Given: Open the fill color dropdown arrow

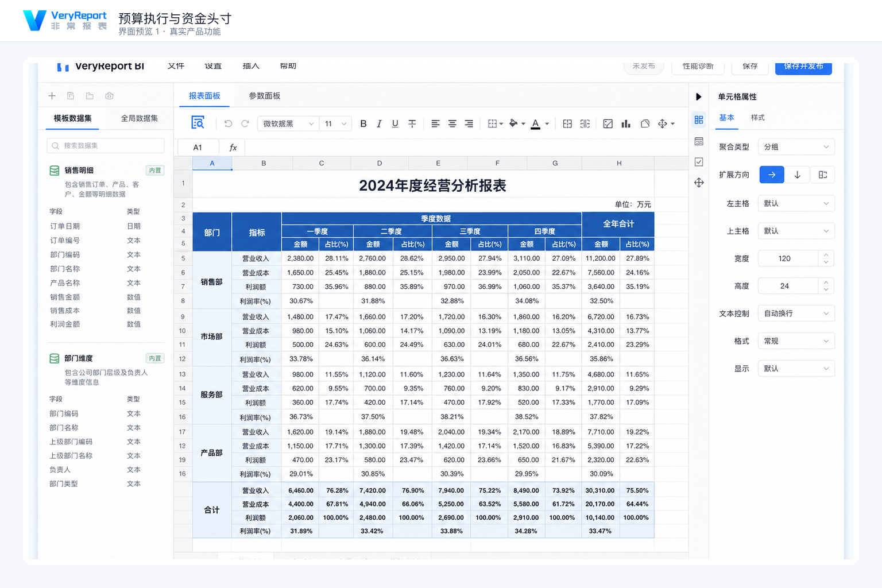Looking at the screenshot, I should tap(523, 123).
